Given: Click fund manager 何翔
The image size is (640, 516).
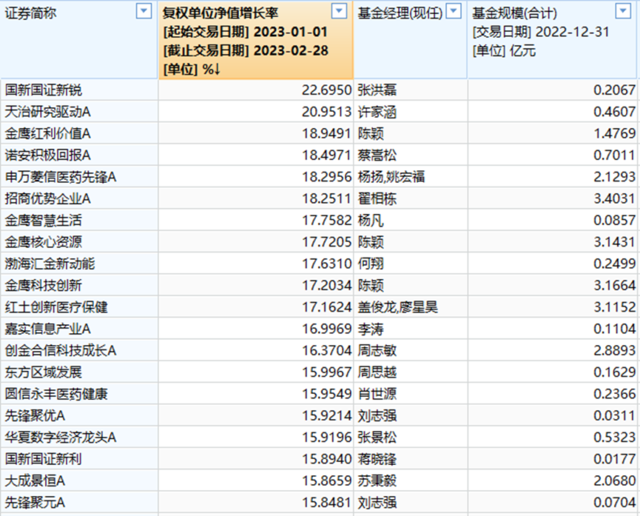Looking at the screenshot, I should point(371,263).
